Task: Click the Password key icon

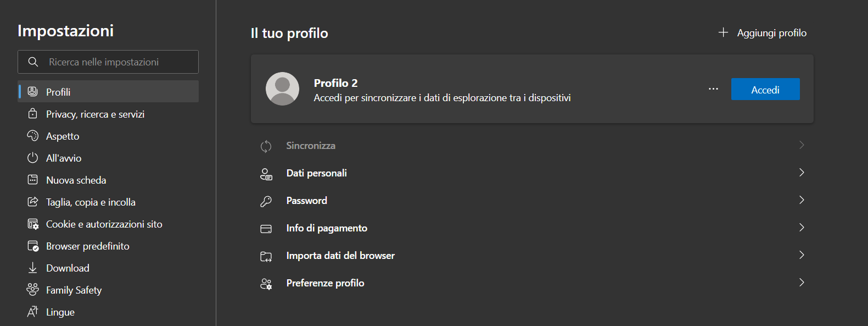Action: pyautogui.click(x=266, y=201)
